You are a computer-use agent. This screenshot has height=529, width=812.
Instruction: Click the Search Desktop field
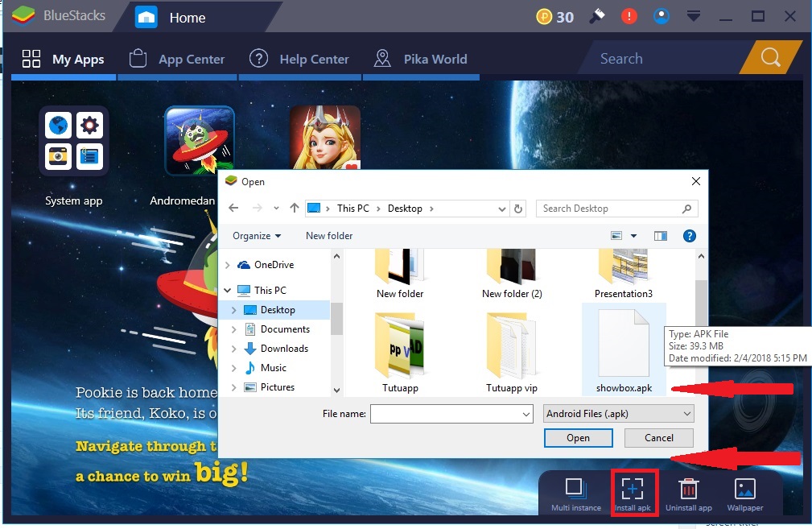[616, 209]
